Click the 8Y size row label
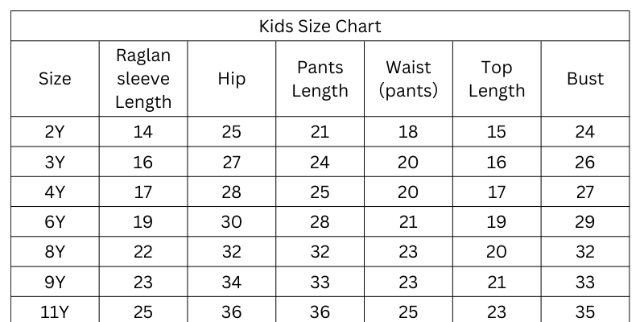 55,252
